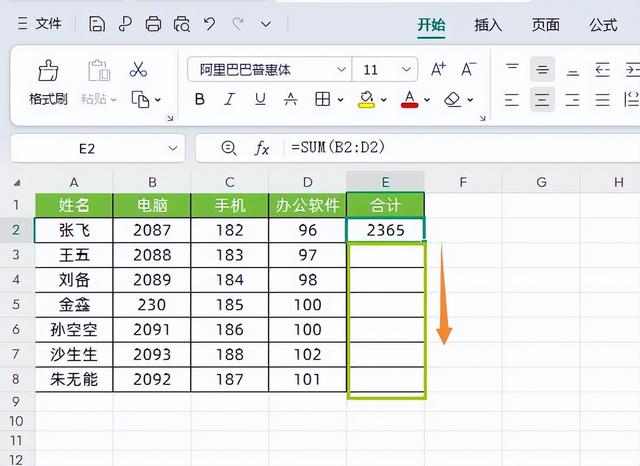Click the cell with 朱无能
The width and height of the screenshot is (640, 466).
tap(74, 379)
